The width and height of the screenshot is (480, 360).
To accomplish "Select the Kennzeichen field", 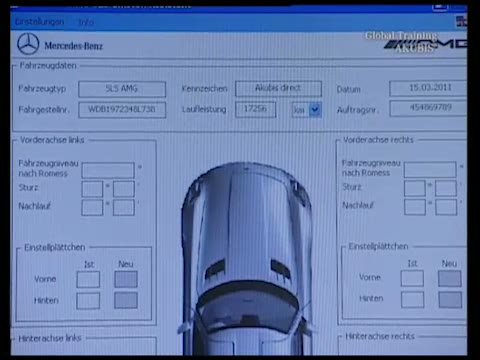I will pyautogui.click(x=278, y=88).
